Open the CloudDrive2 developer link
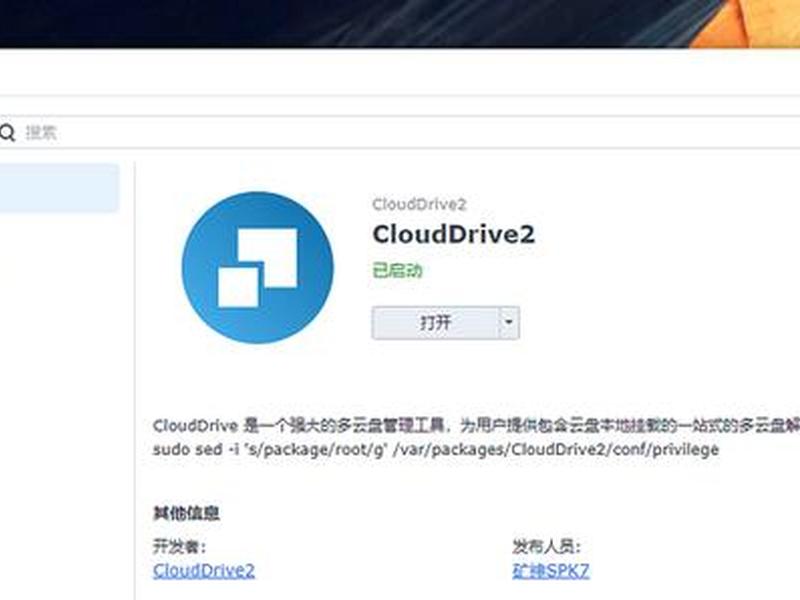The image size is (800, 600). pyautogui.click(x=204, y=570)
